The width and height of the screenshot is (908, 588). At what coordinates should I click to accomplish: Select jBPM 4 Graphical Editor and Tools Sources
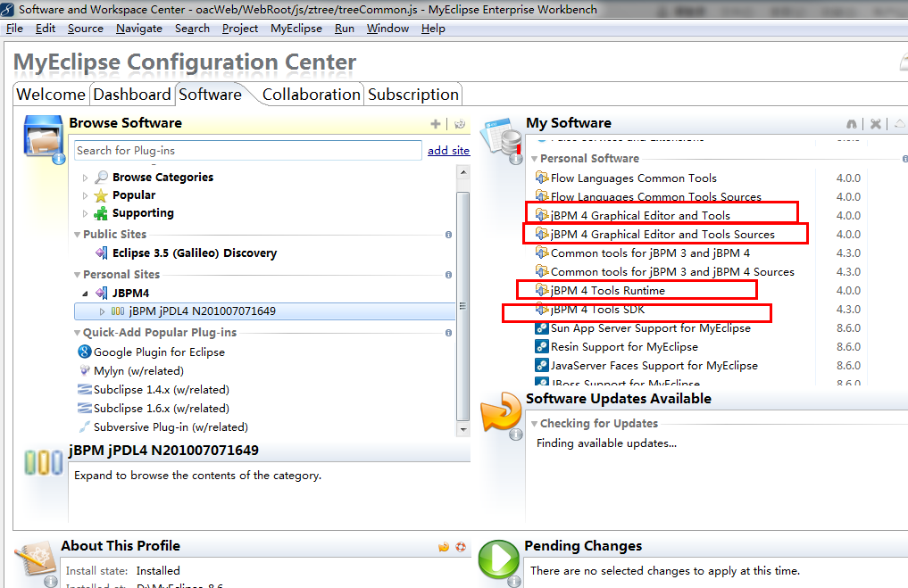coord(662,234)
